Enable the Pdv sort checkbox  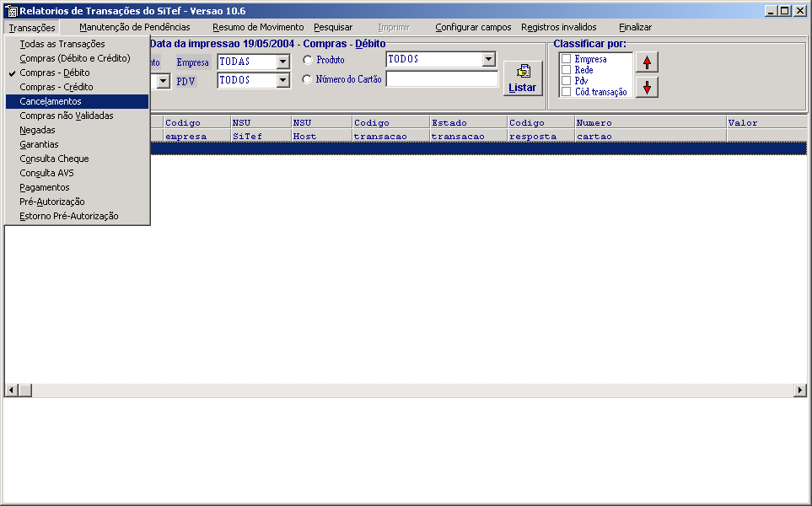coord(567,81)
